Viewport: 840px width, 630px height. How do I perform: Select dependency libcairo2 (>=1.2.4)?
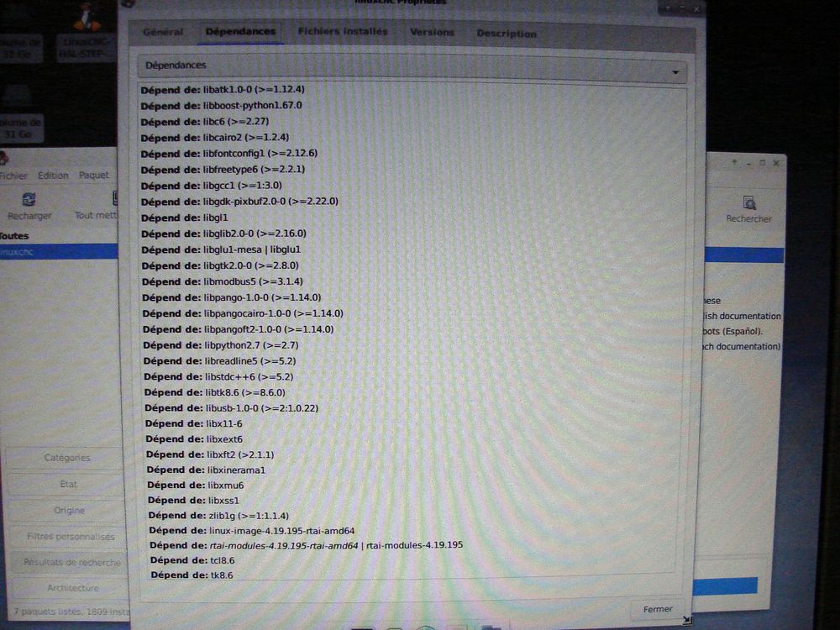coord(215,138)
